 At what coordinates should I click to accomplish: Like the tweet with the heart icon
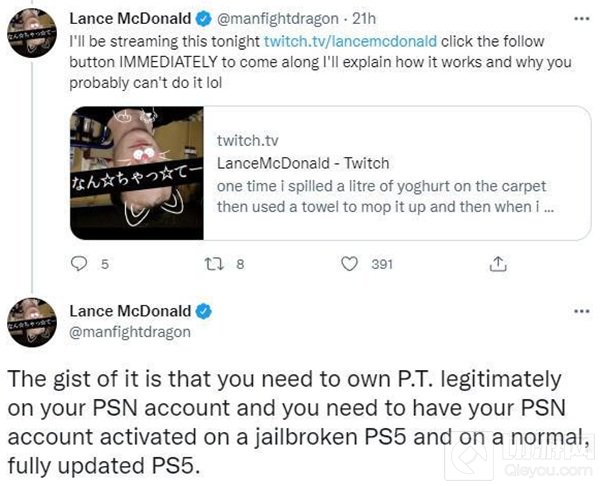tap(349, 264)
